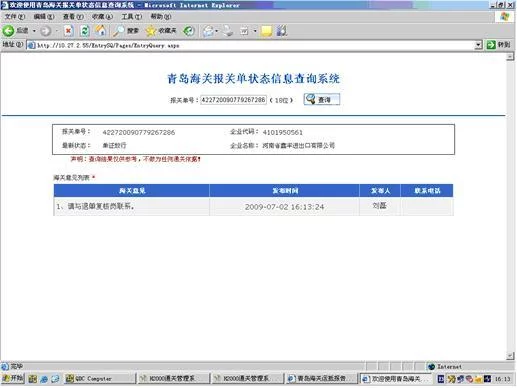Image resolution: width=517 pixels, height=388 pixels.
Task: Open the QBC Computer taskbar item
Action: (x=99, y=379)
